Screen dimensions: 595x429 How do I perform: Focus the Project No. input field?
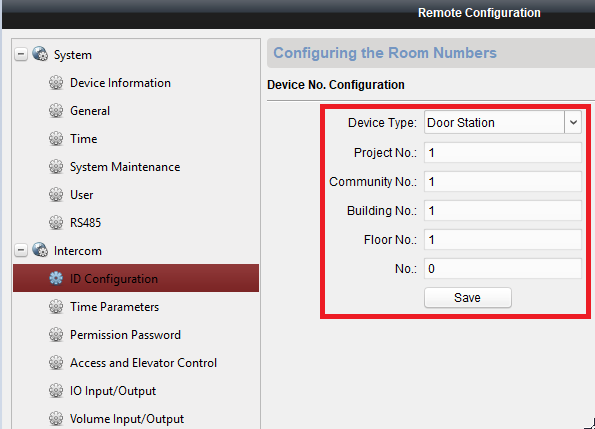502,152
